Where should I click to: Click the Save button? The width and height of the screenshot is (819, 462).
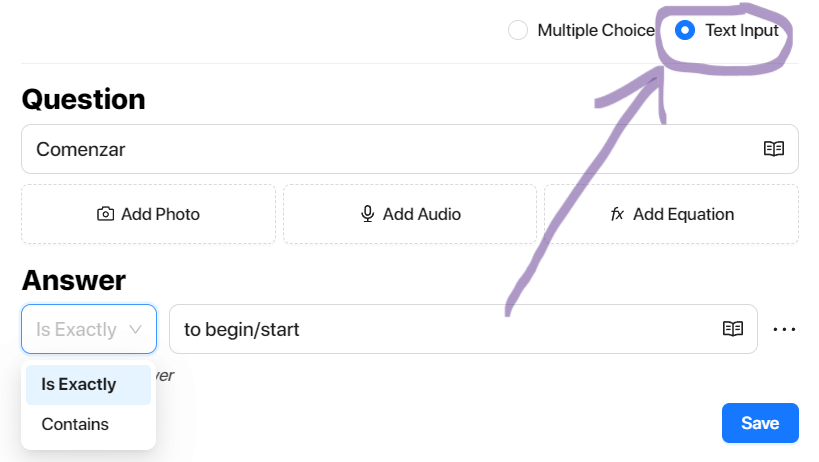pos(760,423)
